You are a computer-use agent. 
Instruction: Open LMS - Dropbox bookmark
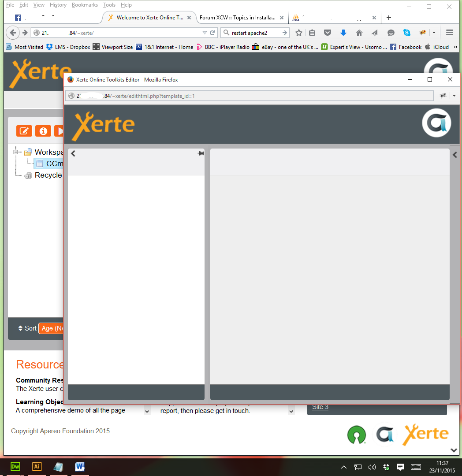pyautogui.click(x=68, y=47)
